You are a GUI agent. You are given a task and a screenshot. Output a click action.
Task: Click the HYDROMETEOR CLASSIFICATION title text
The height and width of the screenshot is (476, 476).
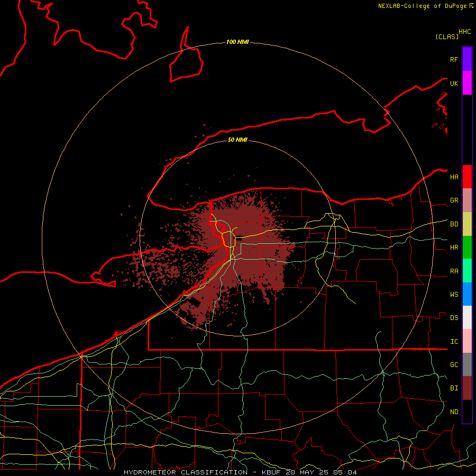(x=186, y=472)
